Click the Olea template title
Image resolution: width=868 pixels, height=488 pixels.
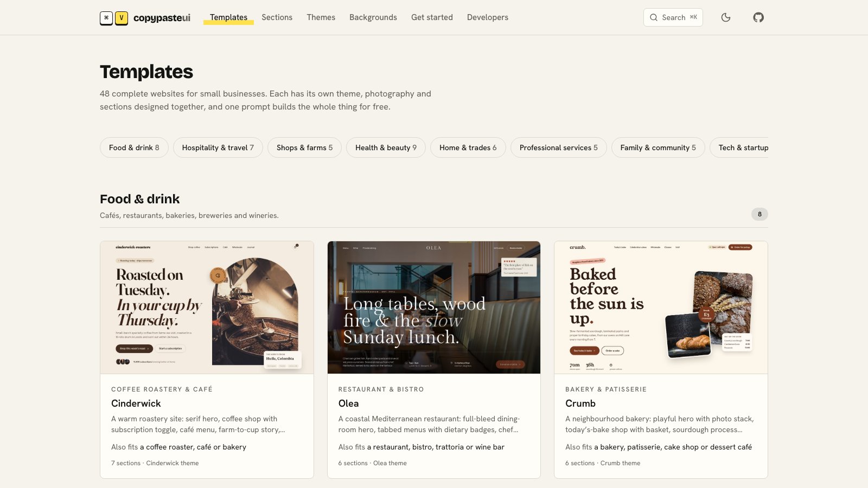tap(348, 403)
